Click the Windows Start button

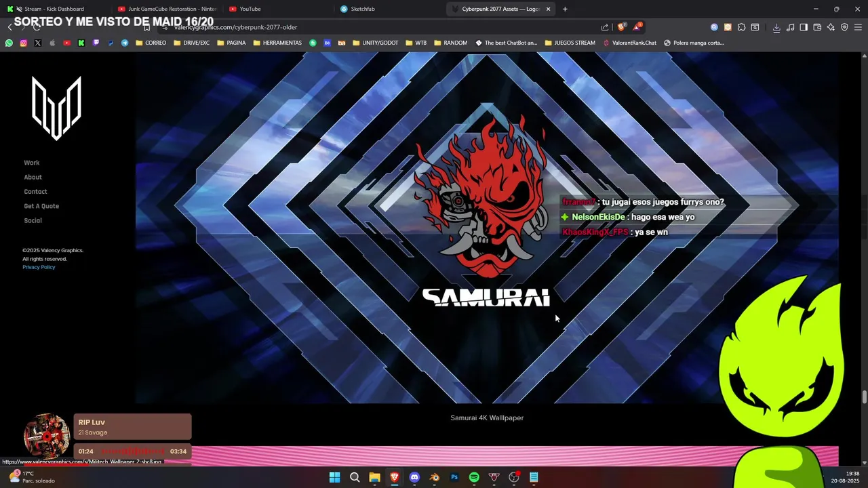334,477
